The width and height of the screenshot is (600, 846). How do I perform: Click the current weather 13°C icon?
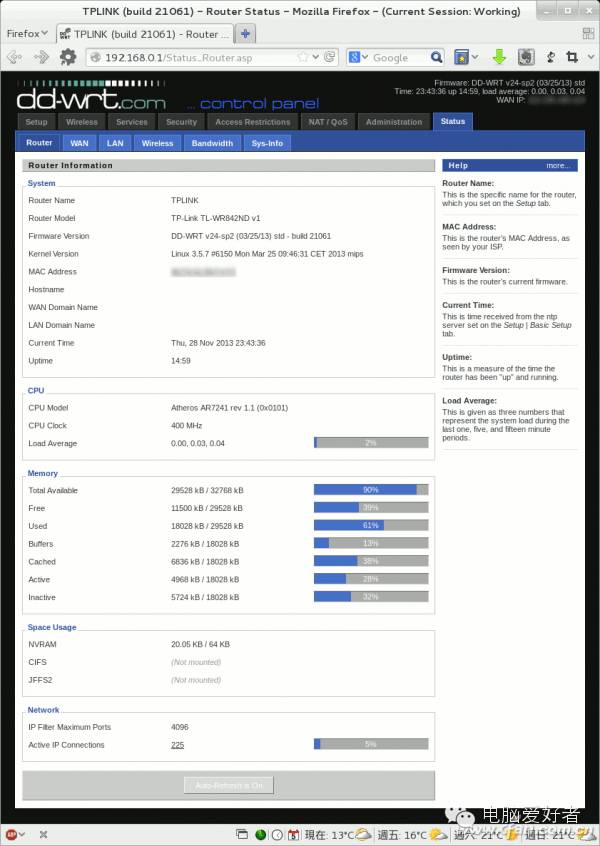(x=363, y=835)
